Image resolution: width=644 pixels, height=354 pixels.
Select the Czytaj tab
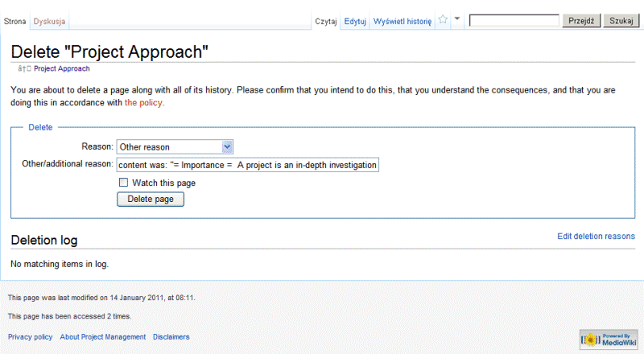click(x=325, y=21)
